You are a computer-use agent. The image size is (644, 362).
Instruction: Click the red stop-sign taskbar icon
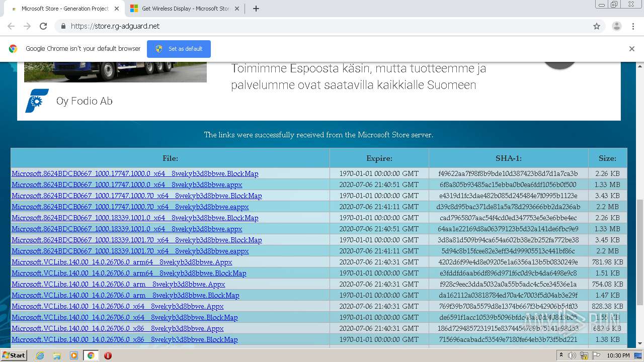pyautogui.click(x=108, y=355)
